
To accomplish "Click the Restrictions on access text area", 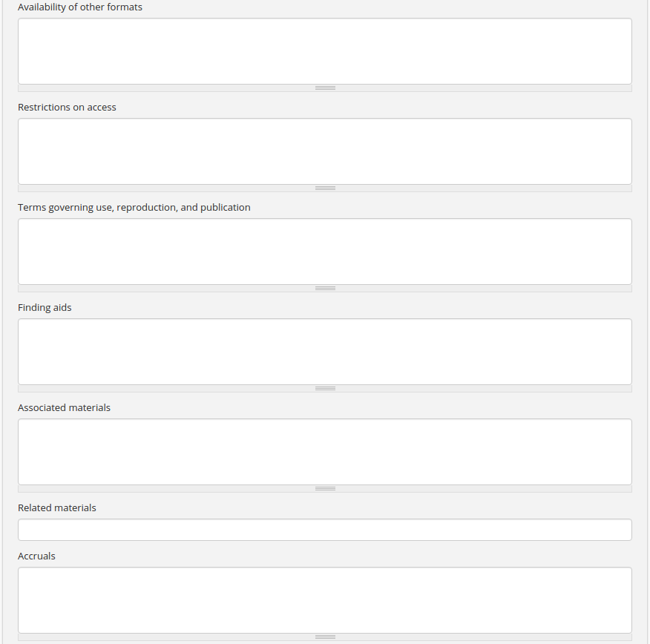I will pos(325,151).
